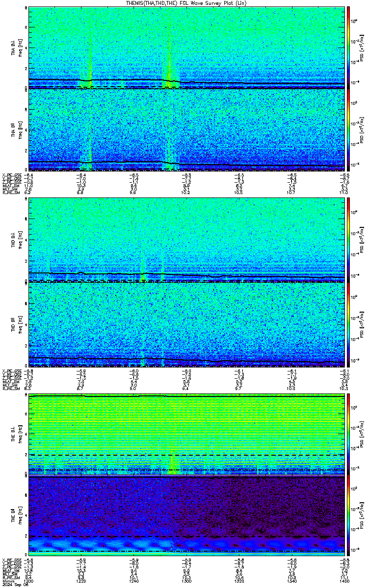Select the THD B-perpendicular spectrogram panel

pos(186,240)
